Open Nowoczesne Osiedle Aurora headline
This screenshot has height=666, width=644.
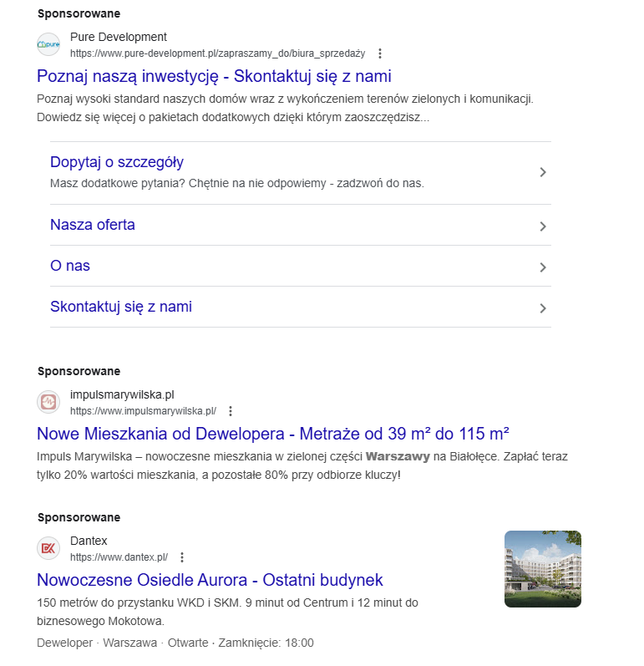coord(210,580)
